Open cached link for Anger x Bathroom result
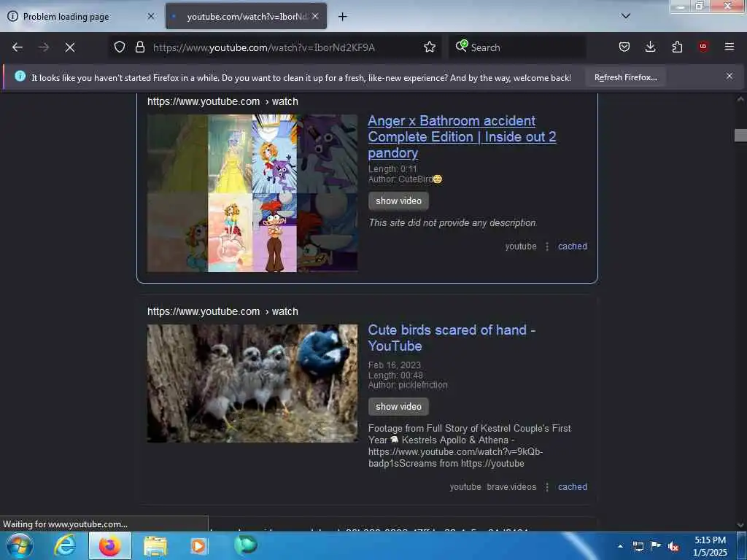The image size is (747, 560). [573, 246]
